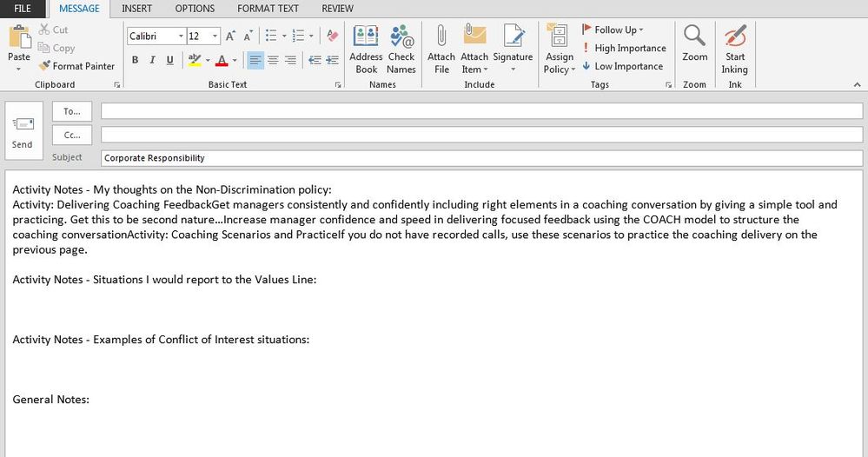Collapse the ribbon with the chevron
This screenshot has height=457, width=868.
857,84
